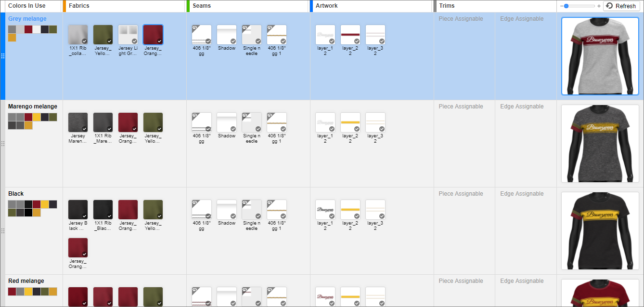The image size is (644, 307).
Task: Pick dark red swatch in Red melange colors
Action: (12, 292)
